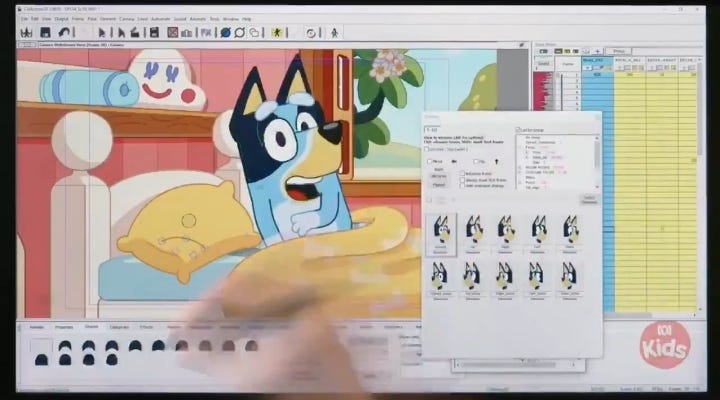Image resolution: width=720 pixels, height=400 pixels.
Task: Toggle the checkbox above the dialog tree list
Action: [x=518, y=130]
